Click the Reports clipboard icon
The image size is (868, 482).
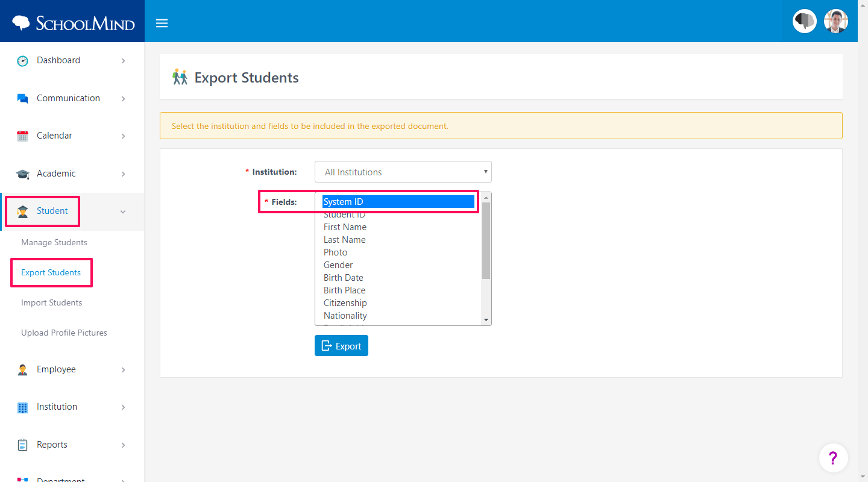click(x=22, y=445)
